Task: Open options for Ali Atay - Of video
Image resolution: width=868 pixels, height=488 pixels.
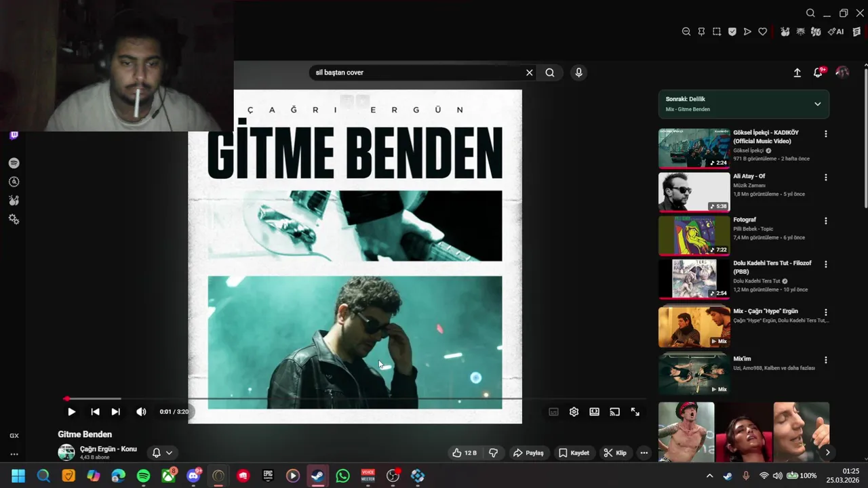Action: click(x=825, y=178)
